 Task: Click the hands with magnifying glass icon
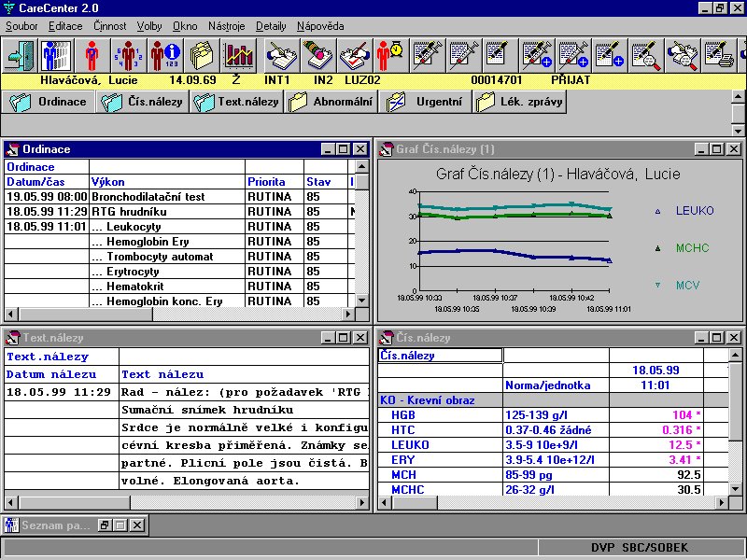click(x=683, y=55)
